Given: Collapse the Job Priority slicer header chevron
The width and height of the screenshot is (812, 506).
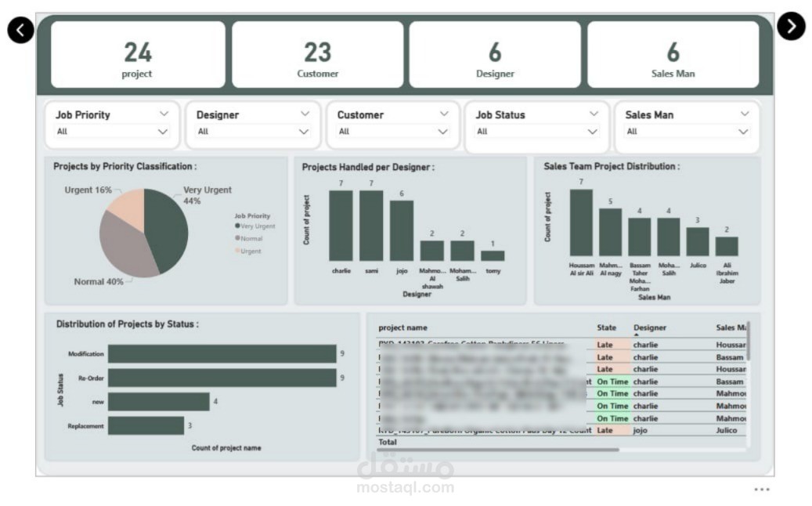Looking at the screenshot, I should pyautogui.click(x=164, y=114).
